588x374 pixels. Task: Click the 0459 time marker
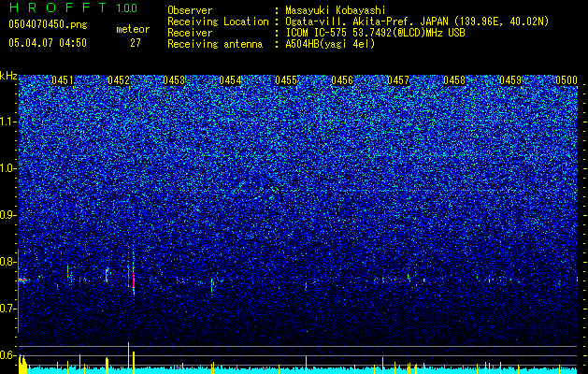[x=510, y=80]
